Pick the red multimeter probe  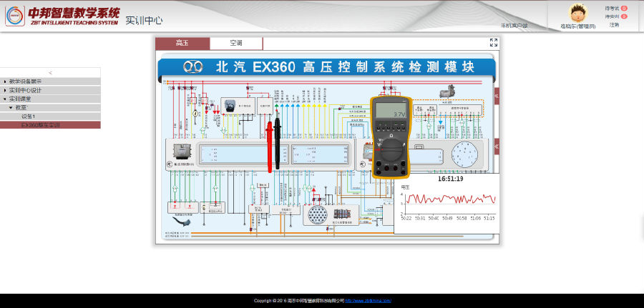[270, 146]
